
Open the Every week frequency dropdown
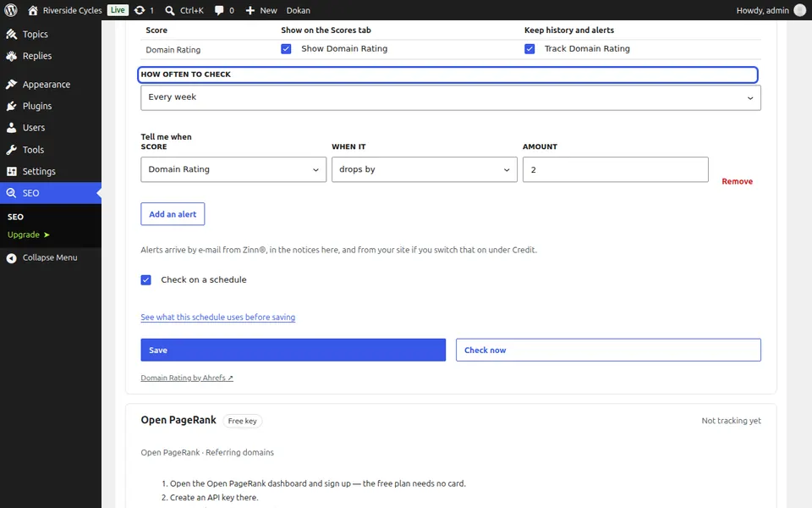click(x=451, y=97)
